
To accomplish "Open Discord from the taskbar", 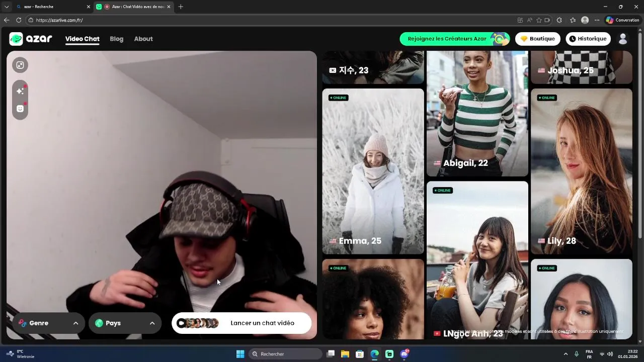I will 404,354.
